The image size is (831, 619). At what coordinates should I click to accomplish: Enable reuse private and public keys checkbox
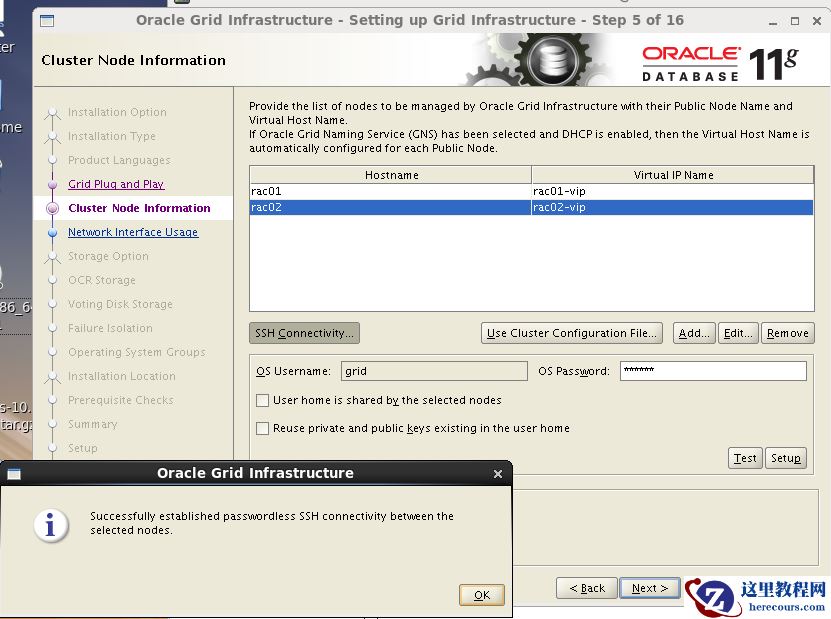tap(262, 428)
